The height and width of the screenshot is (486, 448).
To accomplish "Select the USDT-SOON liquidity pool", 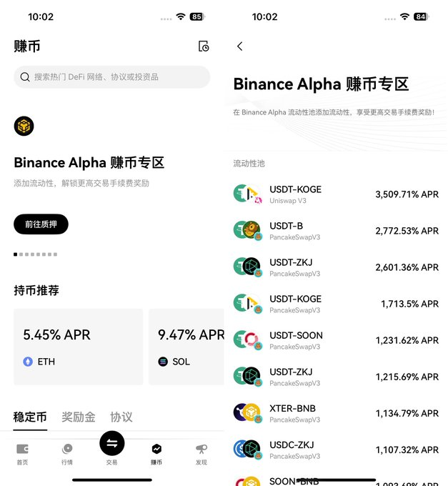I will pyautogui.click(x=336, y=340).
